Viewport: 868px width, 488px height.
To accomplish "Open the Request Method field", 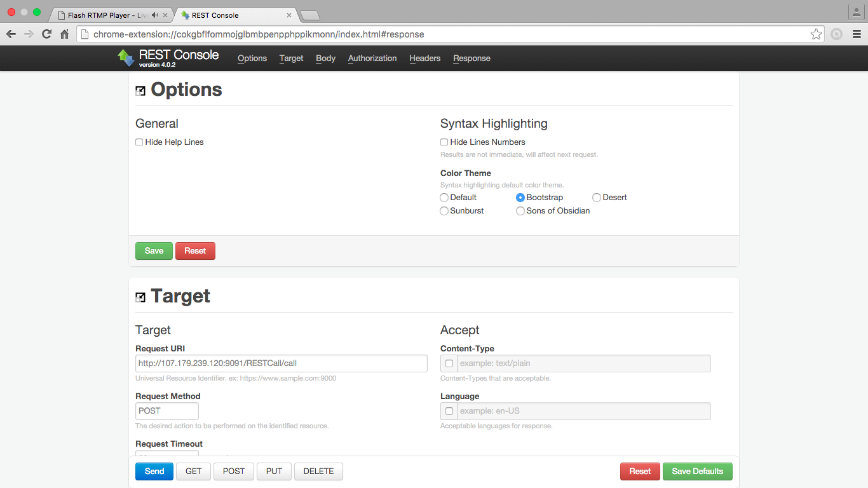I will click(167, 410).
